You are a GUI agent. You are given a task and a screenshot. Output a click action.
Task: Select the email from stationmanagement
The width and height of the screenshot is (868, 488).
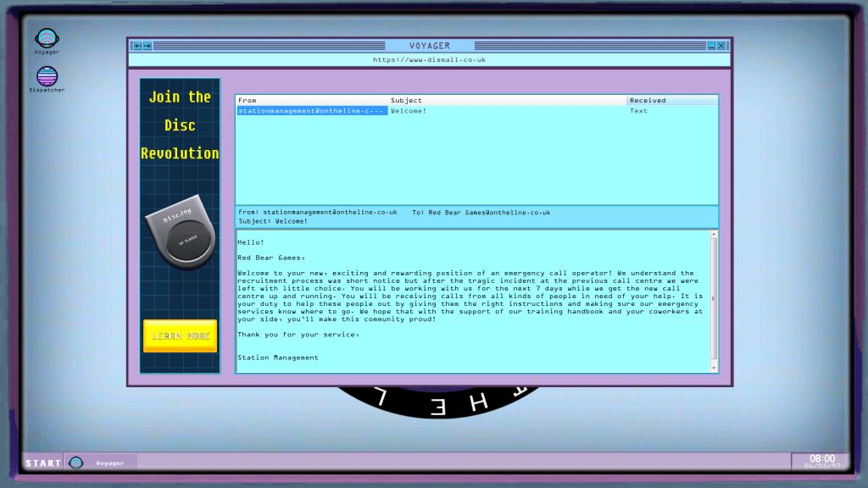coord(311,111)
